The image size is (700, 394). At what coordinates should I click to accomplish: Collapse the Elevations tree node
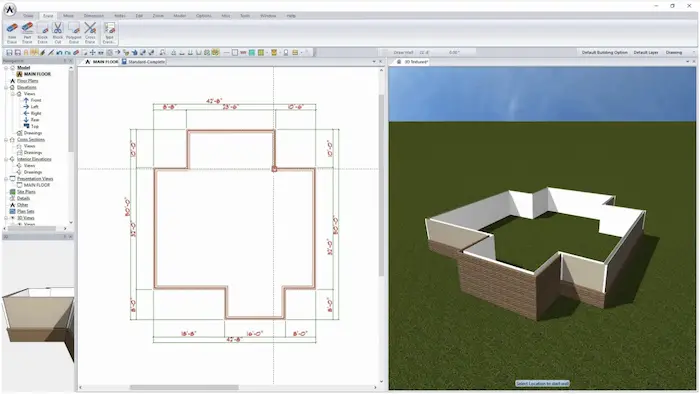6,87
